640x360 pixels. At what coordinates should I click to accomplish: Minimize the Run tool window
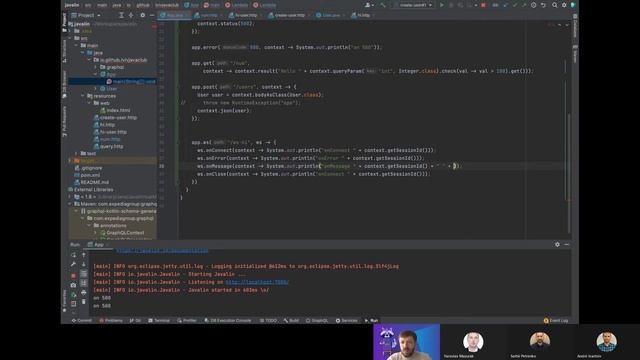click(567, 244)
